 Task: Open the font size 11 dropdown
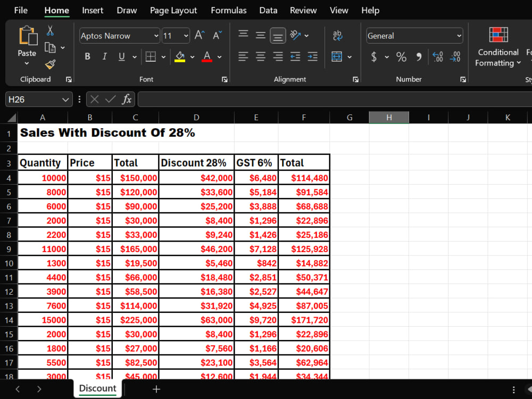[x=186, y=36]
